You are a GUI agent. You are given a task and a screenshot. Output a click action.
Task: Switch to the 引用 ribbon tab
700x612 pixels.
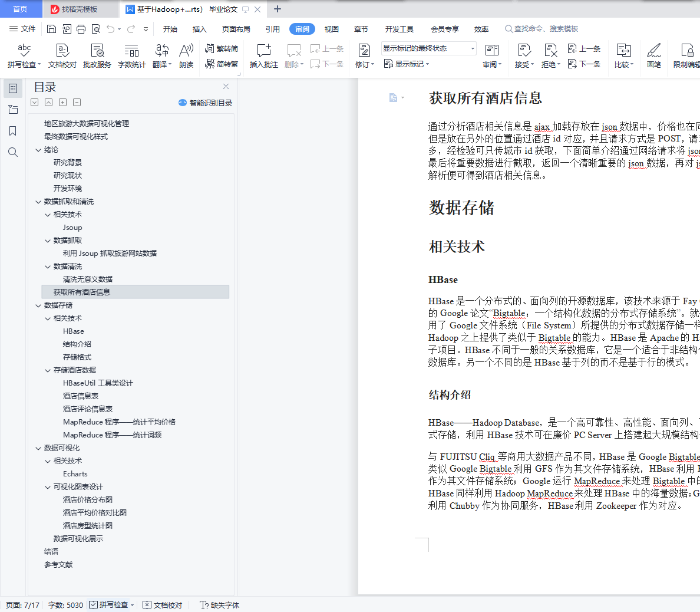pos(273,29)
